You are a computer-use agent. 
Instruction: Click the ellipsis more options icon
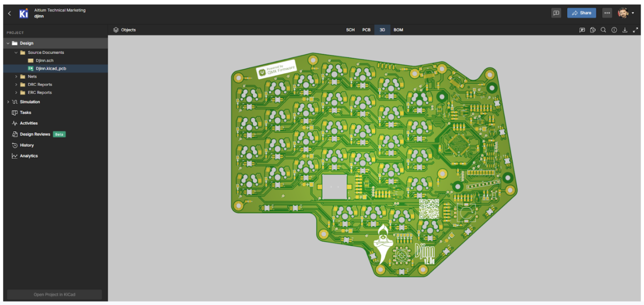coord(607,12)
